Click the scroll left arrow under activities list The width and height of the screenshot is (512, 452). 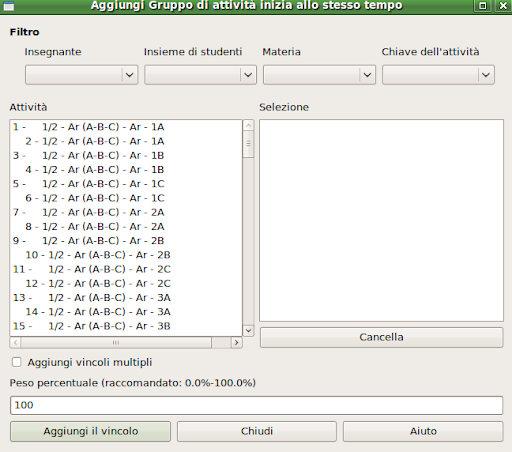(x=15, y=342)
